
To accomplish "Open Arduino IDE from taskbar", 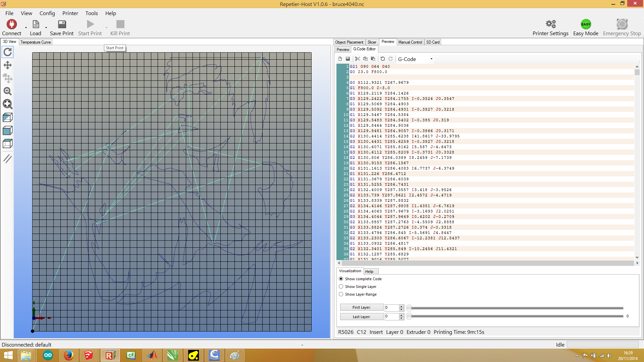I will [48, 355].
